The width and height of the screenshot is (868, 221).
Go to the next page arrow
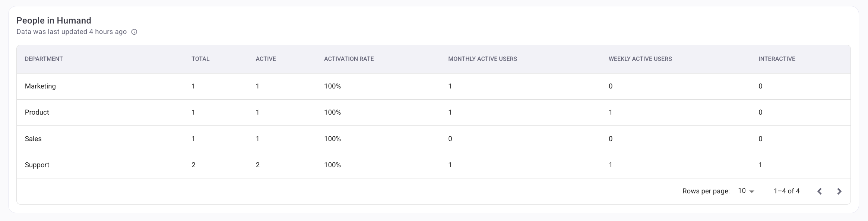coord(839,191)
